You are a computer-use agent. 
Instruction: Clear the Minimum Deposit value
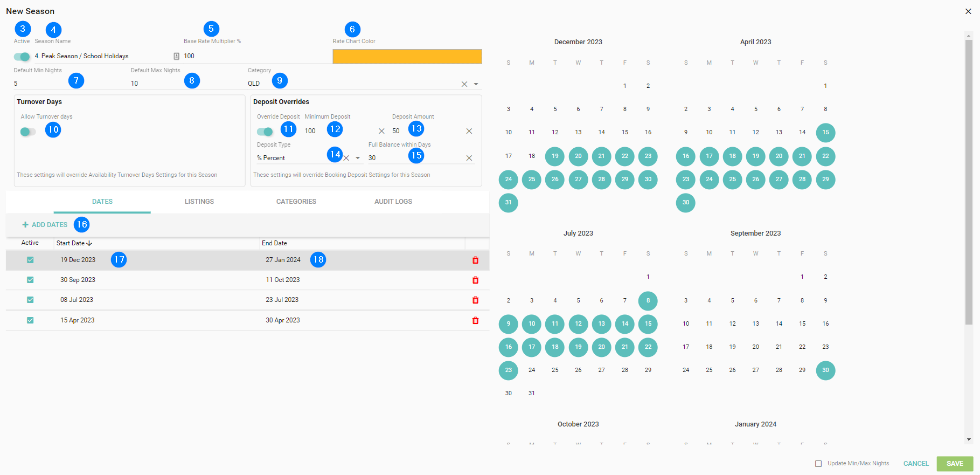coord(381,131)
